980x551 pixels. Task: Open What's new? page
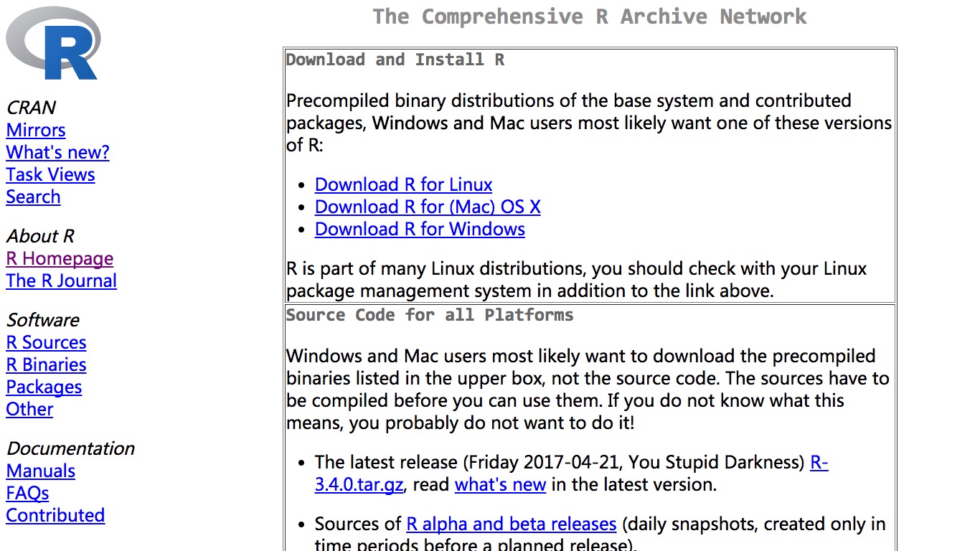(57, 152)
